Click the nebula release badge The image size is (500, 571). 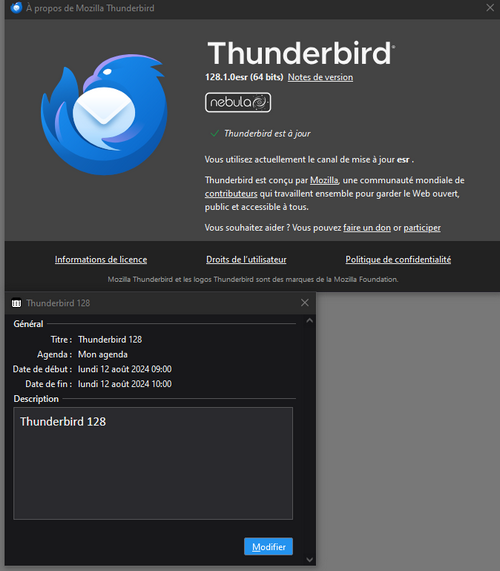(x=238, y=102)
